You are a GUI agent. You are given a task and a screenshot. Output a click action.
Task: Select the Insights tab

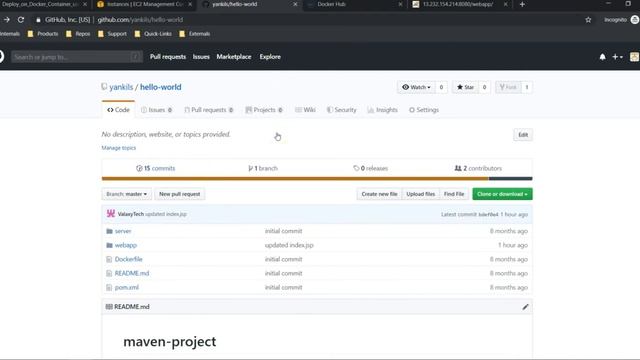[x=383, y=110]
